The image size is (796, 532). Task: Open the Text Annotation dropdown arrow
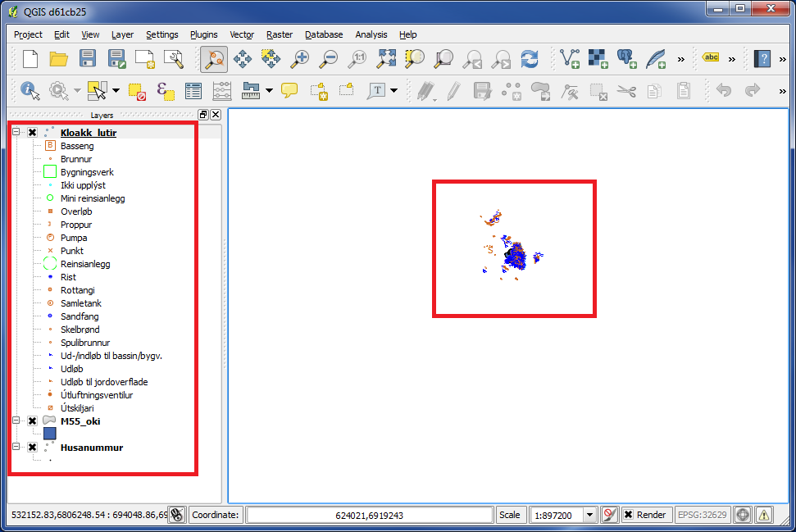pyautogui.click(x=394, y=91)
